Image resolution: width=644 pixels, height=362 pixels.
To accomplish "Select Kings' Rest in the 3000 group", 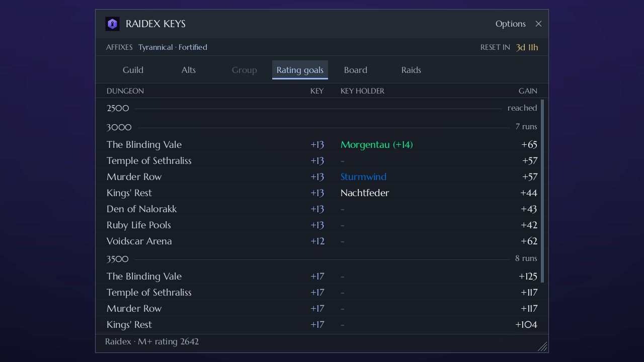I will [x=322, y=193].
